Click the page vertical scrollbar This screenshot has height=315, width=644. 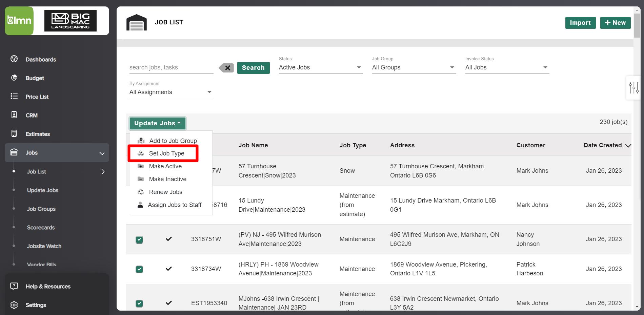click(x=637, y=26)
